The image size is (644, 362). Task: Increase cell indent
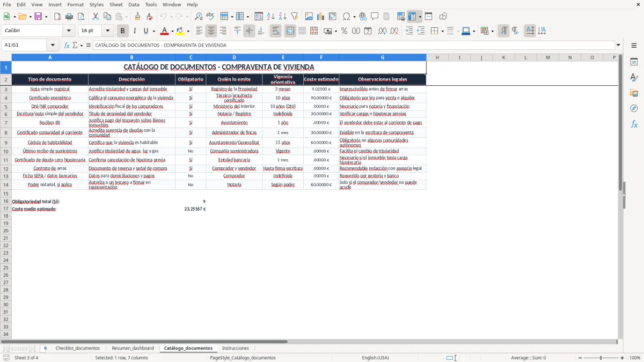pyautogui.click(x=409, y=31)
